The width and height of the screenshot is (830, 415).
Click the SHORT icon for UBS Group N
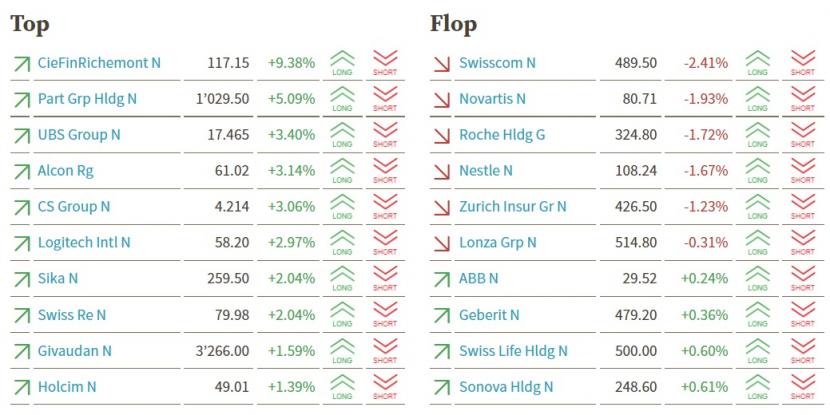coord(385,134)
